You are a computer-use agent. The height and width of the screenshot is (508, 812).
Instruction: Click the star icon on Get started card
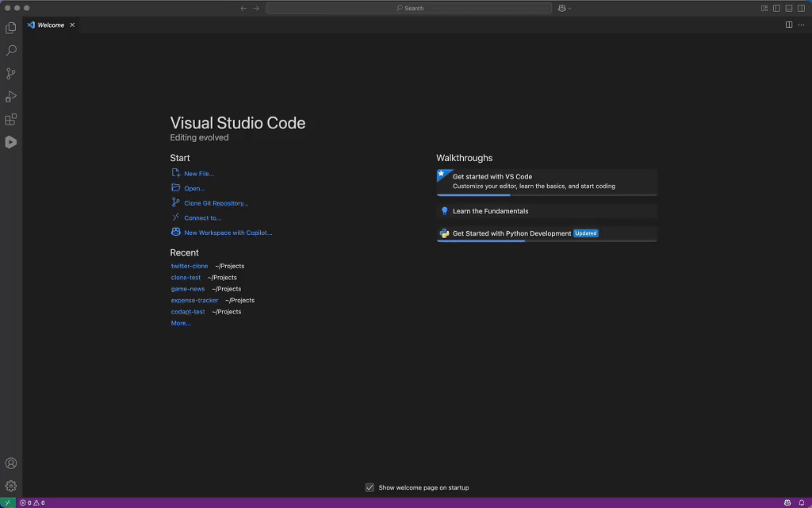(x=441, y=174)
